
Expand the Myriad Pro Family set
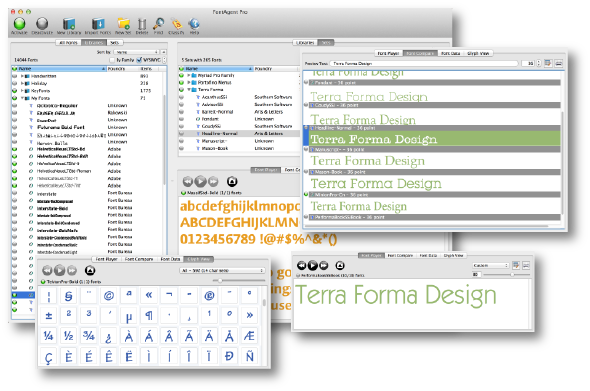[189, 75]
